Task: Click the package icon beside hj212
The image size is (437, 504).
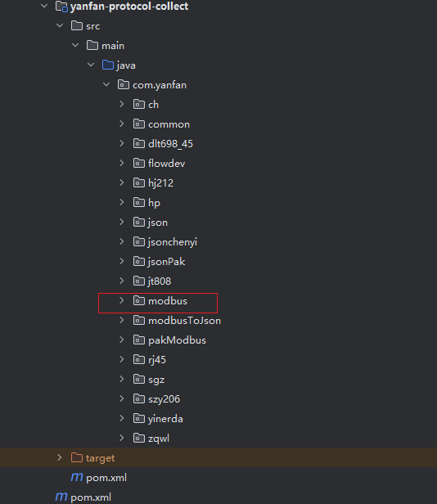Action: pyautogui.click(x=139, y=182)
